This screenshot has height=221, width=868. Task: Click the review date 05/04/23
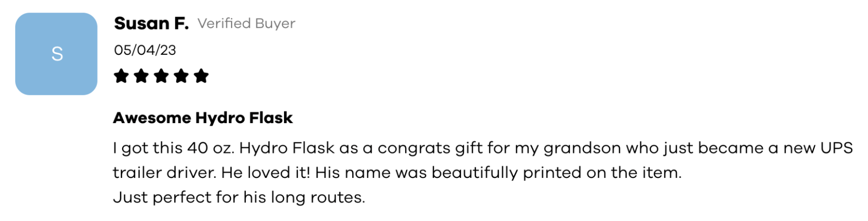(x=145, y=50)
